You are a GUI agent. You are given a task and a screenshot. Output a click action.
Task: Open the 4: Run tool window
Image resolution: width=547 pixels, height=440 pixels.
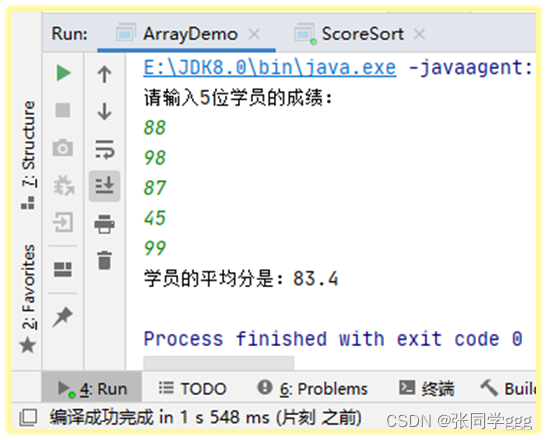92,388
